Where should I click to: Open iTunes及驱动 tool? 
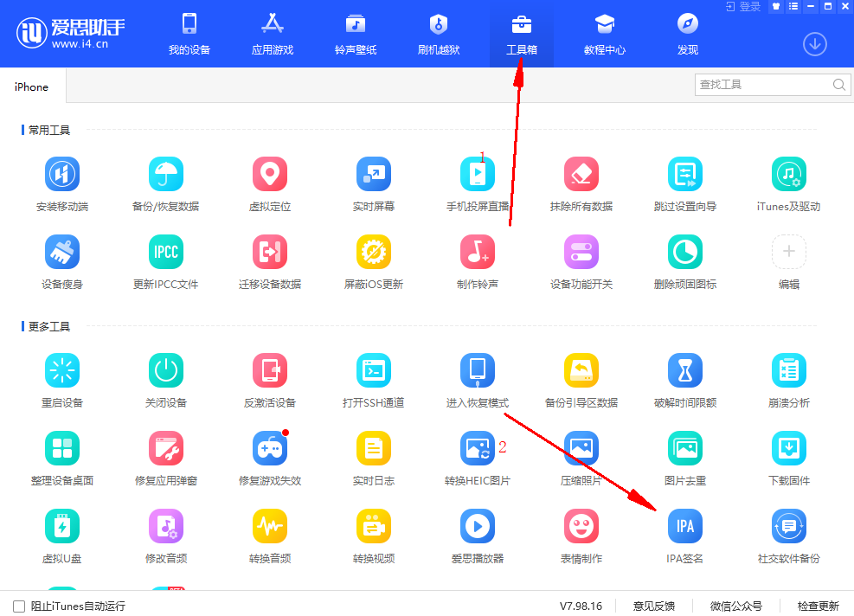(788, 174)
